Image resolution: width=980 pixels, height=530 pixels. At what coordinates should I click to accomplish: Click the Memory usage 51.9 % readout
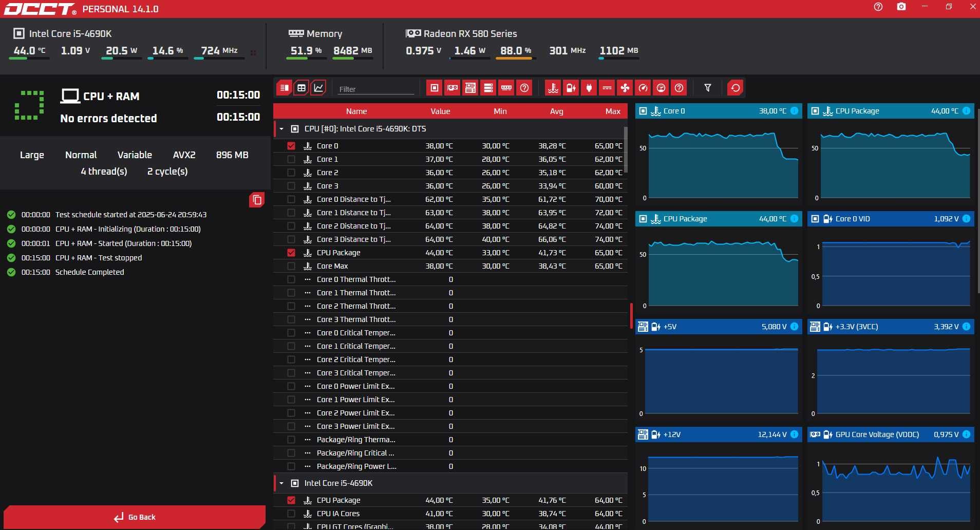pyautogui.click(x=306, y=51)
